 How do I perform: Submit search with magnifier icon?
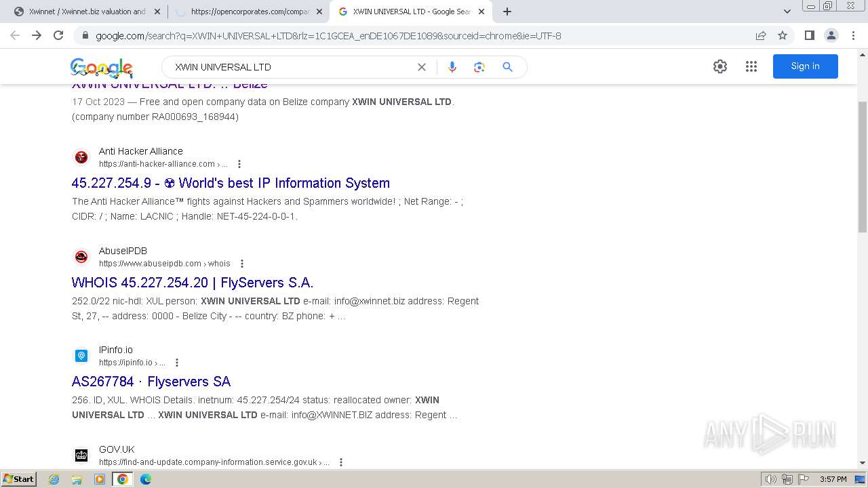tap(507, 67)
